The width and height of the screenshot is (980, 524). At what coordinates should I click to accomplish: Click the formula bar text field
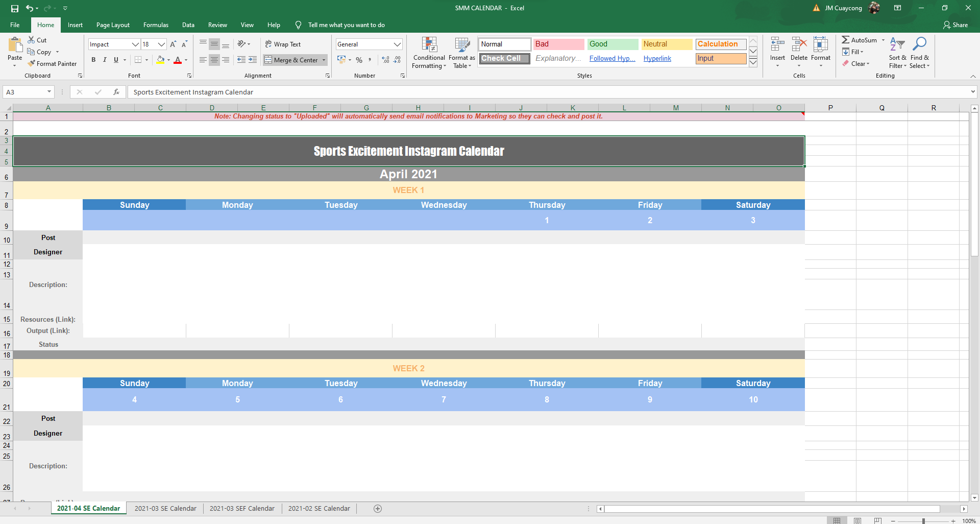click(x=548, y=92)
